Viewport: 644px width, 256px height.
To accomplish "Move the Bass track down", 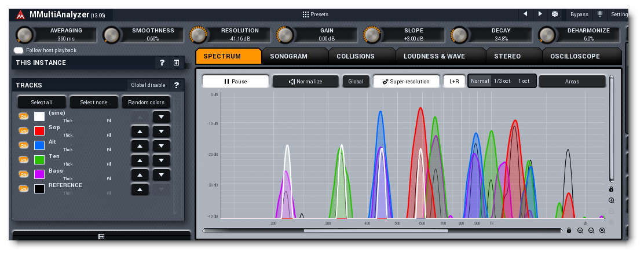I will [162, 175].
